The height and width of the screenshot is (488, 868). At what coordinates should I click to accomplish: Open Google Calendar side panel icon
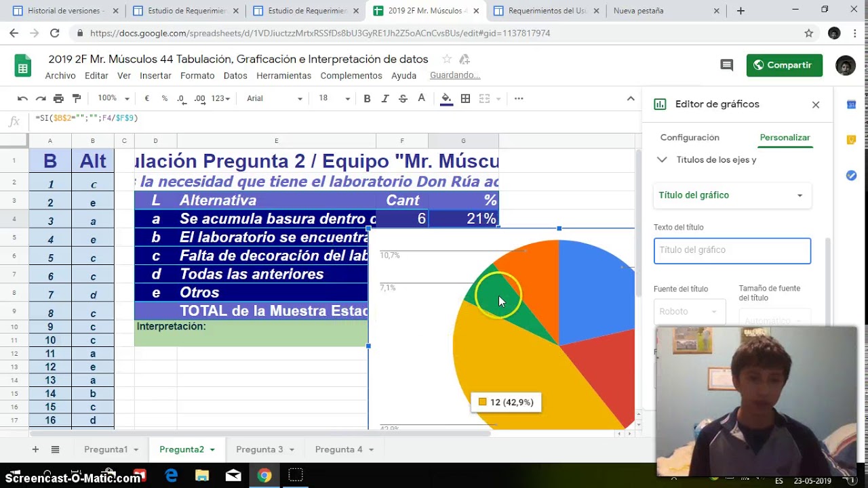coord(851,104)
